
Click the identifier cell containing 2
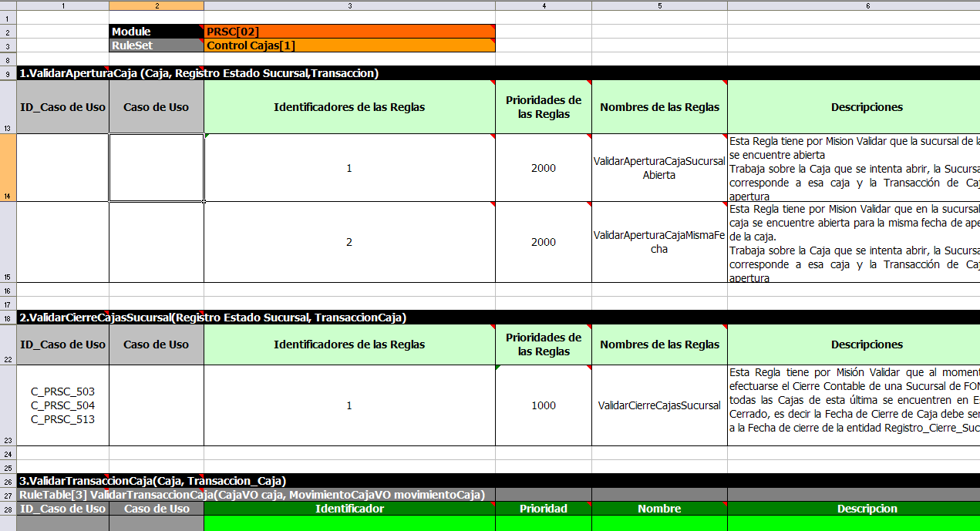(349, 242)
